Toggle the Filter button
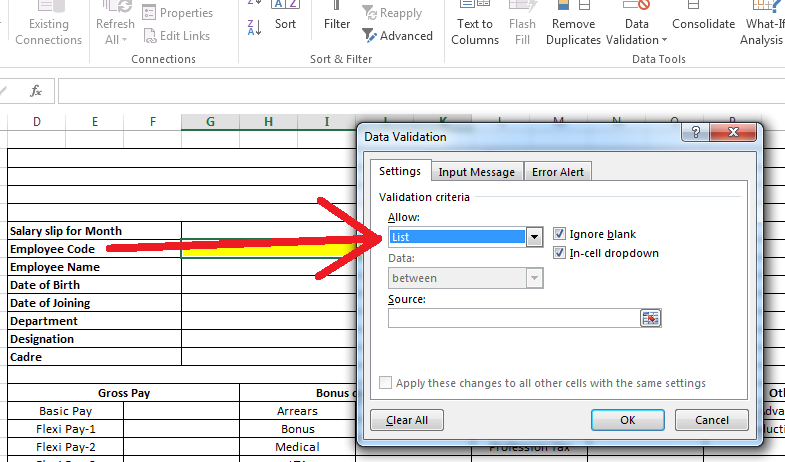The width and height of the screenshot is (785, 462). pyautogui.click(x=336, y=18)
